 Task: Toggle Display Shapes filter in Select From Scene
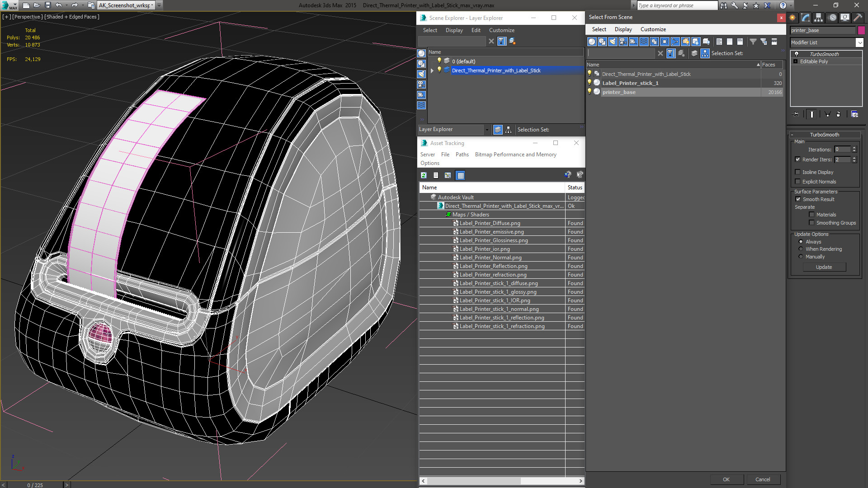click(602, 42)
